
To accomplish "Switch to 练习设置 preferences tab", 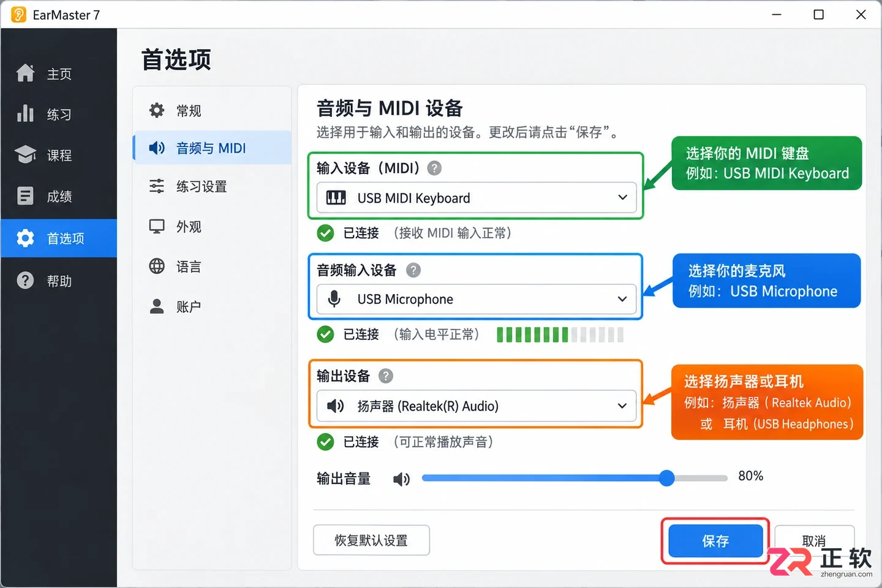I will coord(212,186).
